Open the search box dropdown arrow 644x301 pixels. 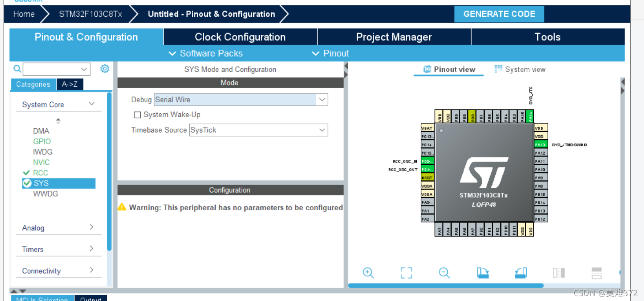84,69
